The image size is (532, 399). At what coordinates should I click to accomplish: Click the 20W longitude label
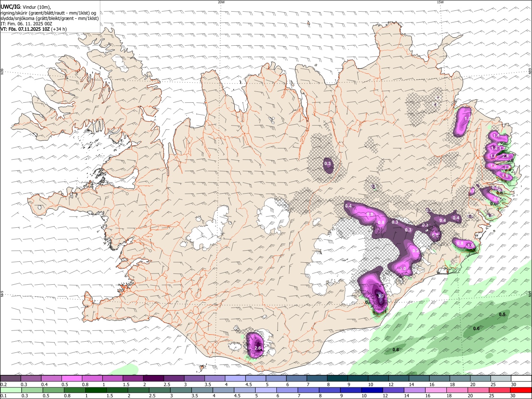click(221, 2)
